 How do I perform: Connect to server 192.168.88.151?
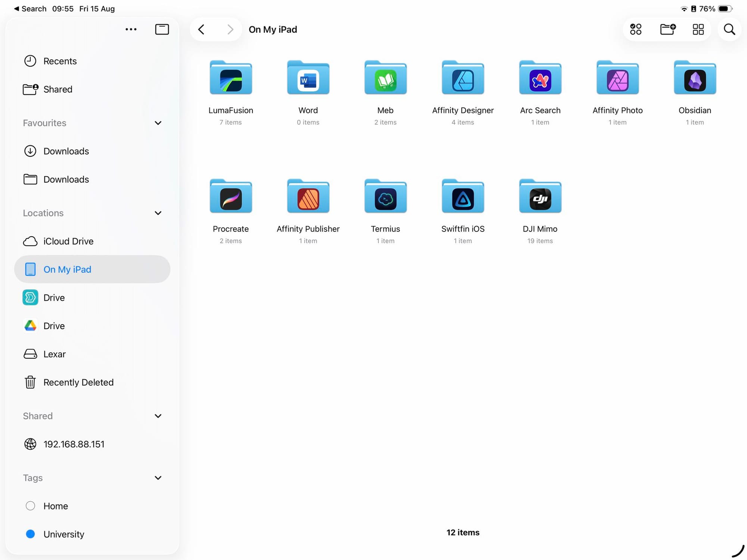point(92,444)
